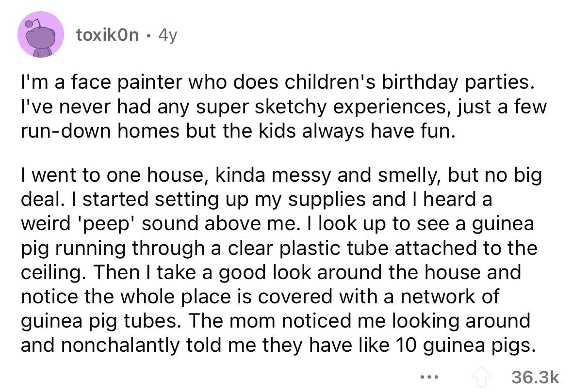Click the upvote arrow icon
572x392 pixels.
click(x=482, y=377)
